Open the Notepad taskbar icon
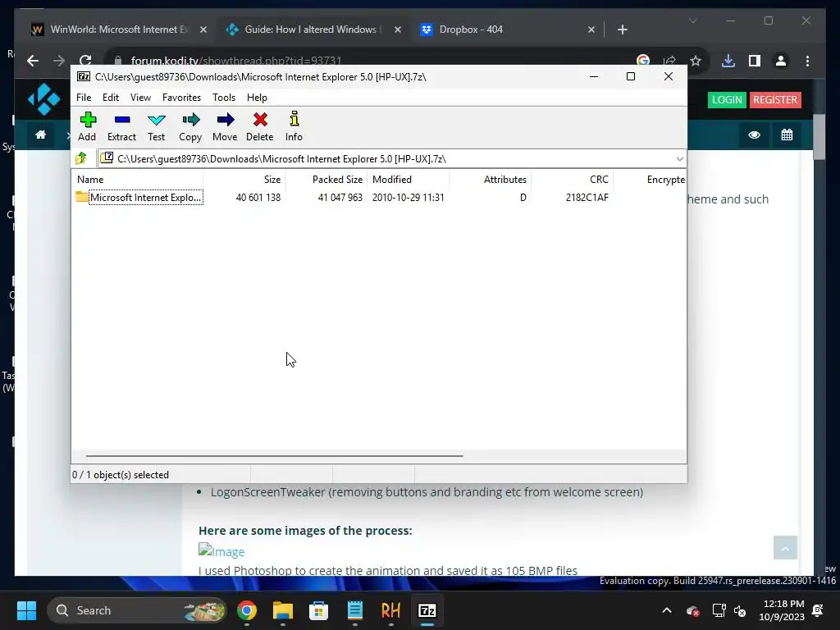Viewport: 840px width, 630px height. 355,610
